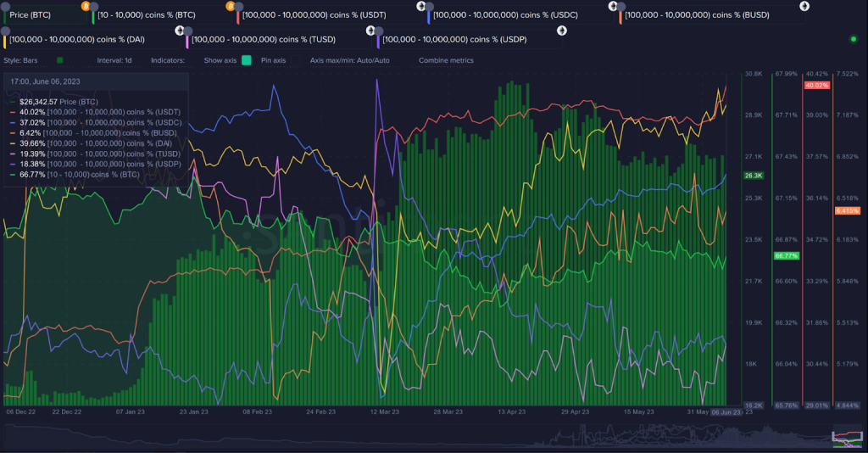
Task: Toggle the Pin axis checkbox
Action: pyautogui.click(x=296, y=60)
